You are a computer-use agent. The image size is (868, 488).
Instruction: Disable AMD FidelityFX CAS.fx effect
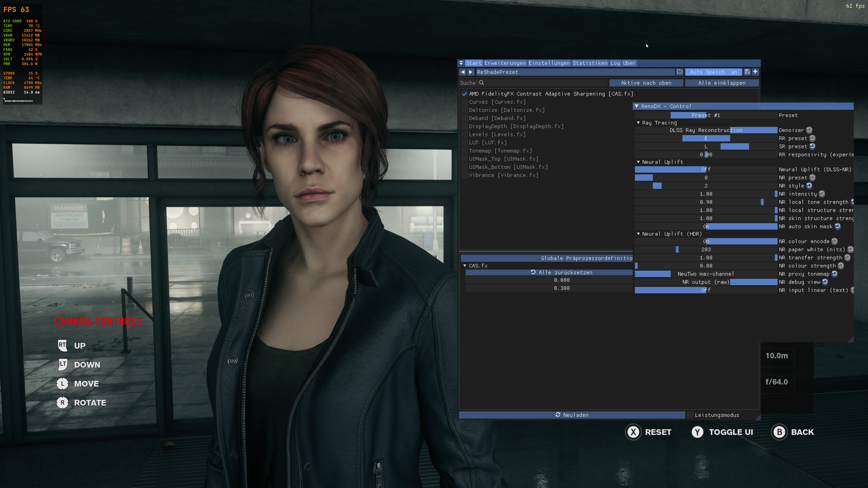[464, 94]
